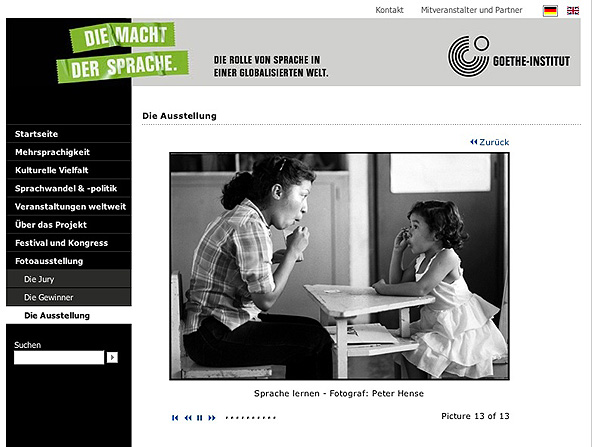
Task: Open the Kontakt link
Action: [x=389, y=10]
